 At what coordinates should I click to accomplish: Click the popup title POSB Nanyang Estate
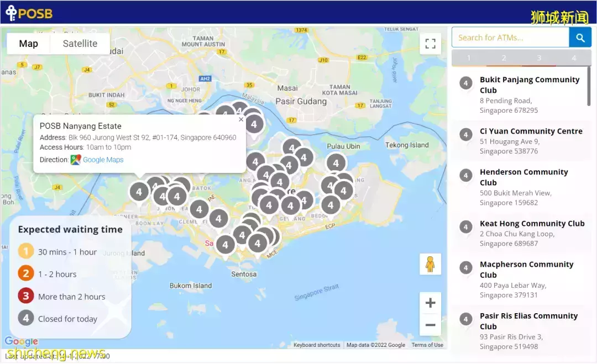(81, 126)
